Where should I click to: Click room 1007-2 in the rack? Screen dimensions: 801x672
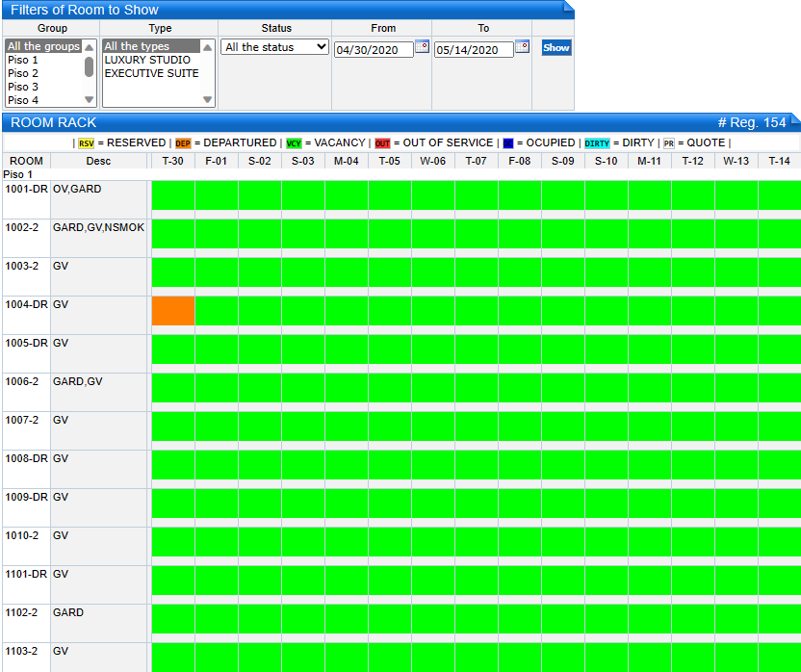tap(22, 420)
